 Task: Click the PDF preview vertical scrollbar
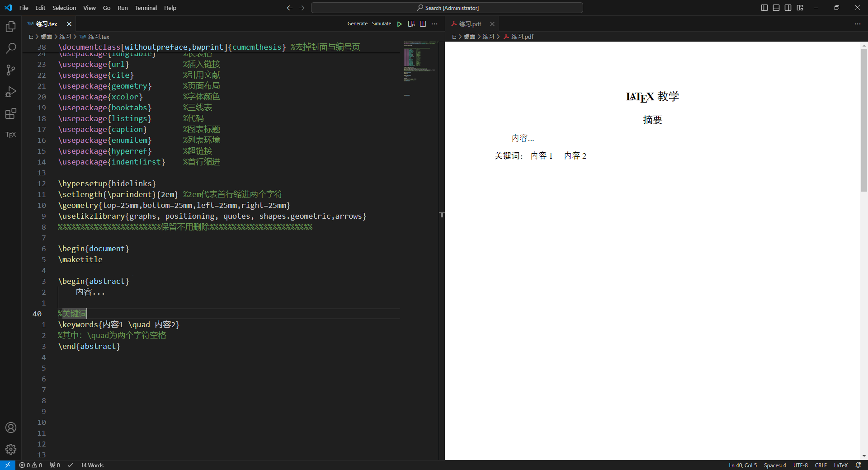point(864,120)
